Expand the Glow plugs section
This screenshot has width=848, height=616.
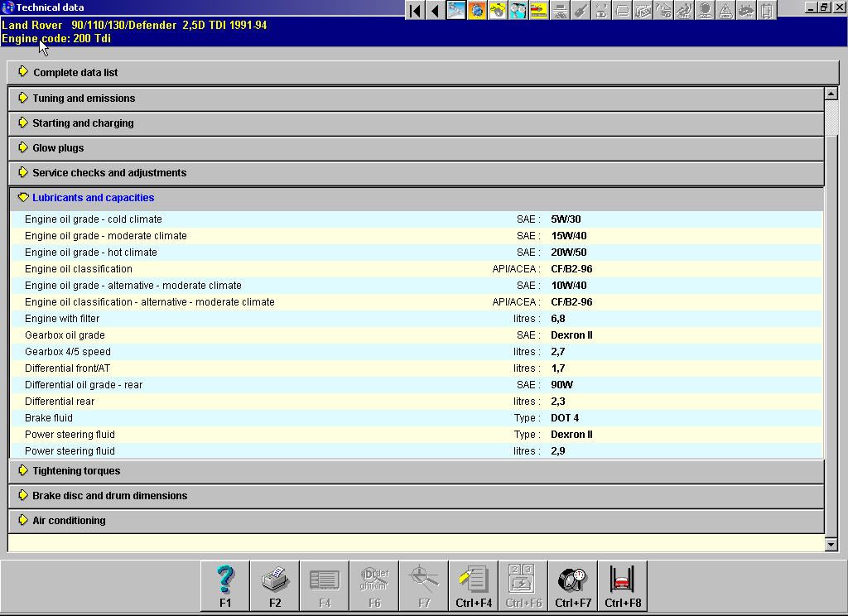click(417, 148)
